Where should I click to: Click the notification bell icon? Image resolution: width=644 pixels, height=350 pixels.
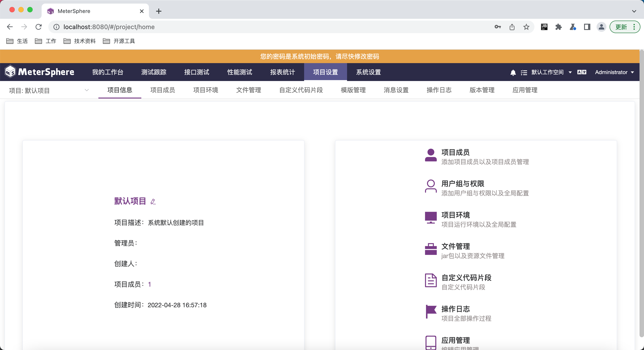[513, 73]
